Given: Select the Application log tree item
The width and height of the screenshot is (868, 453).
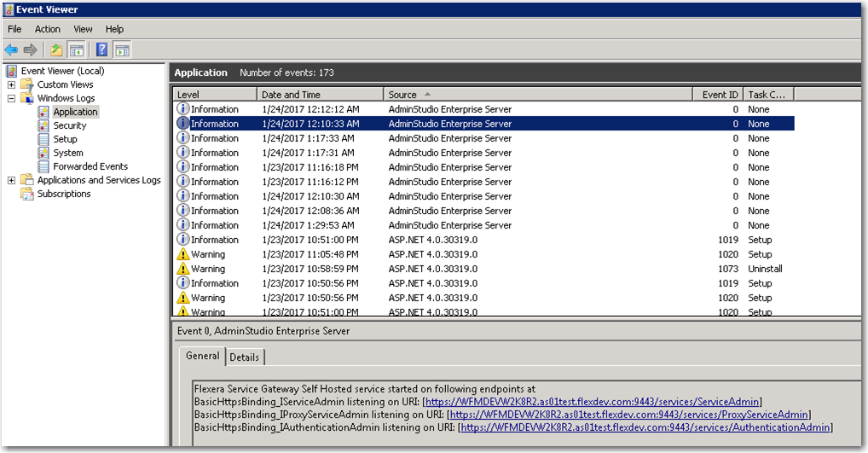Looking at the screenshot, I should coord(75,112).
